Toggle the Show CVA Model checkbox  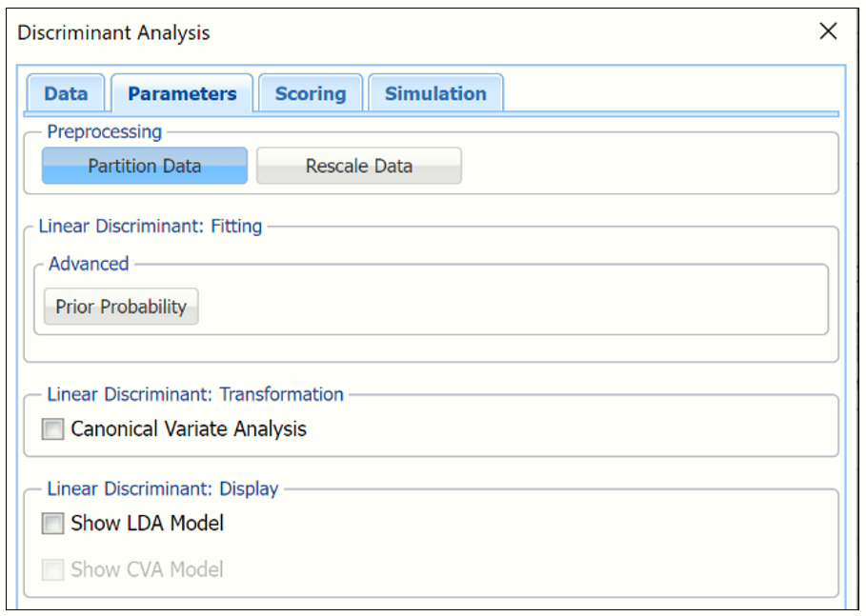coord(52,569)
